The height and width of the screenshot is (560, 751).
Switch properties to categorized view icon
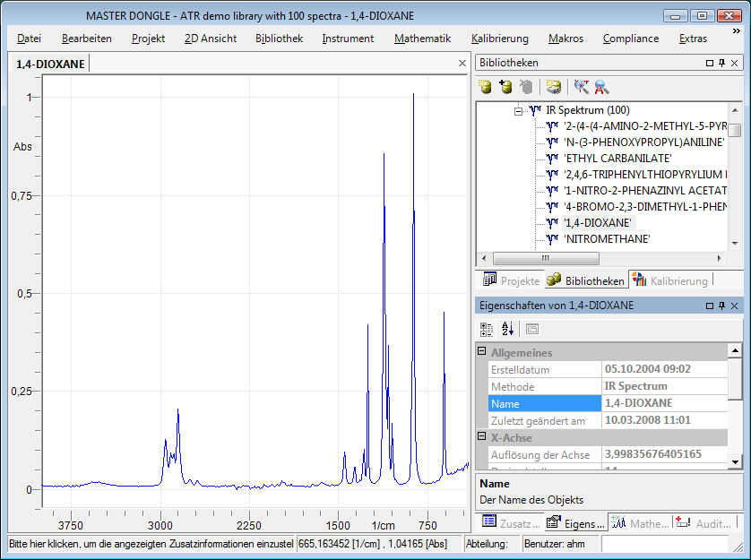(x=488, y=329)
